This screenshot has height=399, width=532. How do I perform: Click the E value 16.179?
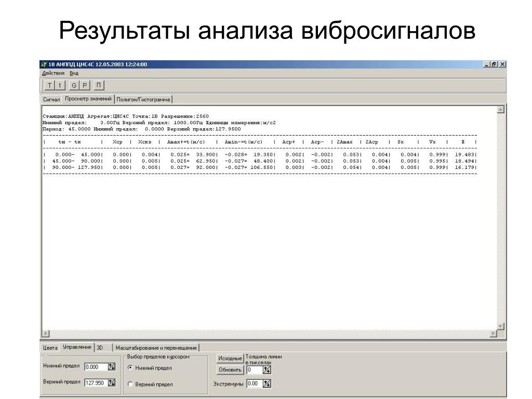(464, 167)
